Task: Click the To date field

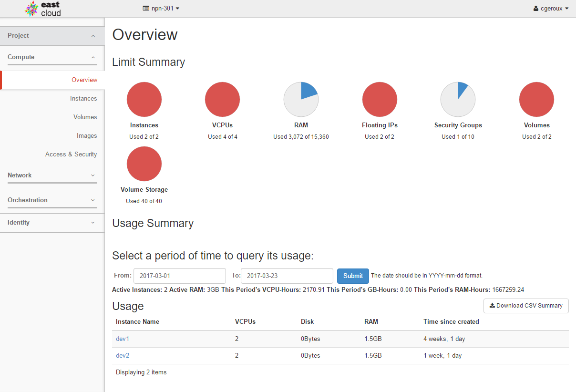Action: point(287,276)
